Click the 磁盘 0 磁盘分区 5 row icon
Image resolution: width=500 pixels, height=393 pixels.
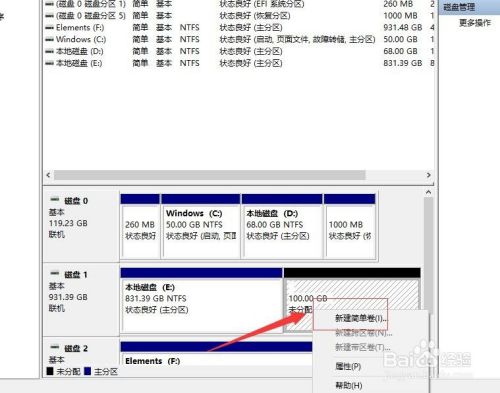pos(49,16)
